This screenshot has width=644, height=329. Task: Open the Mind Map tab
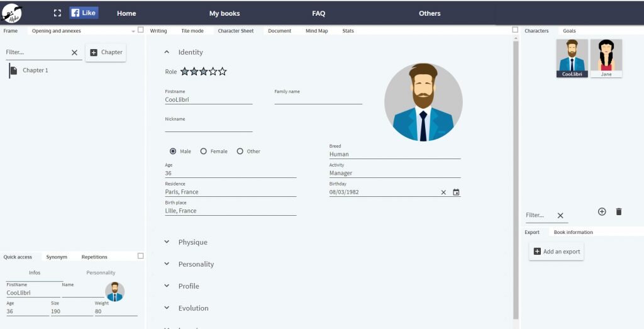317,31
